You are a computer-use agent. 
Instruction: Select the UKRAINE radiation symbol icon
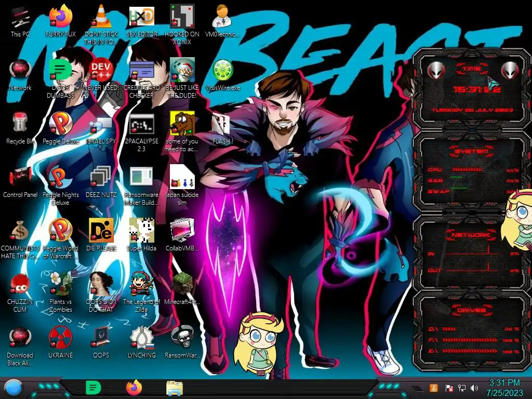coord(60,338)
